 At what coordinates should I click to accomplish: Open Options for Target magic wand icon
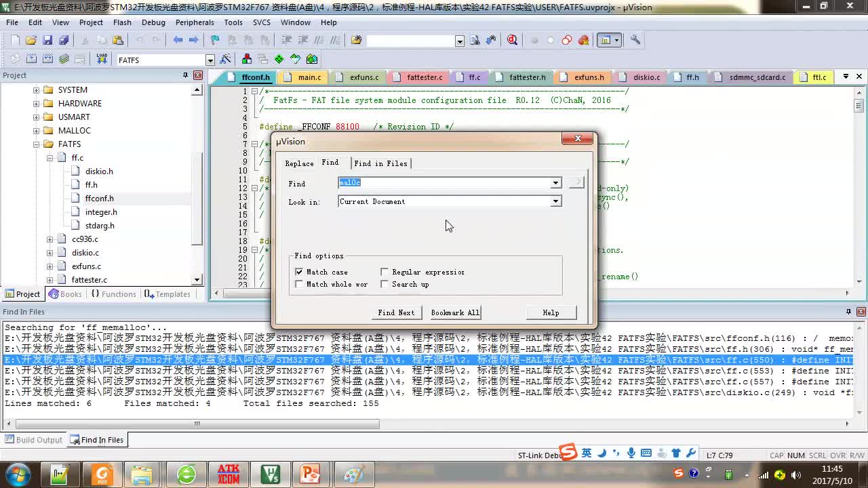point(226,59)
